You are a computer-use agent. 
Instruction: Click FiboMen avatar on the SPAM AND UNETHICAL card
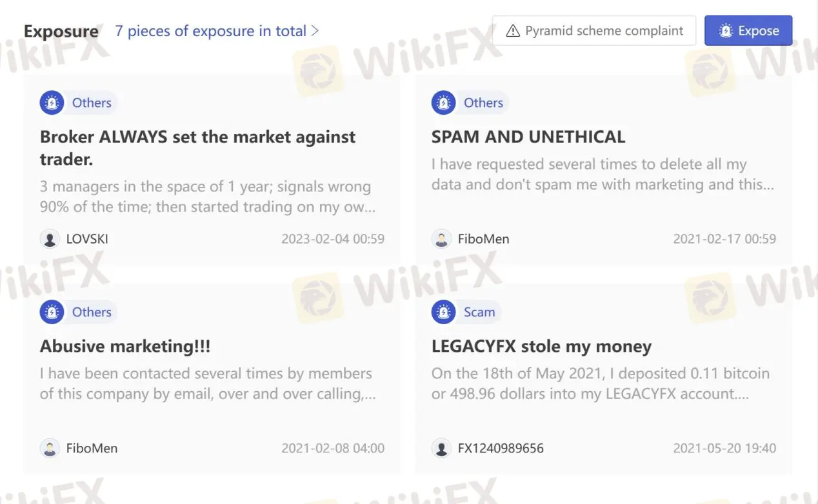coord(441,239)
